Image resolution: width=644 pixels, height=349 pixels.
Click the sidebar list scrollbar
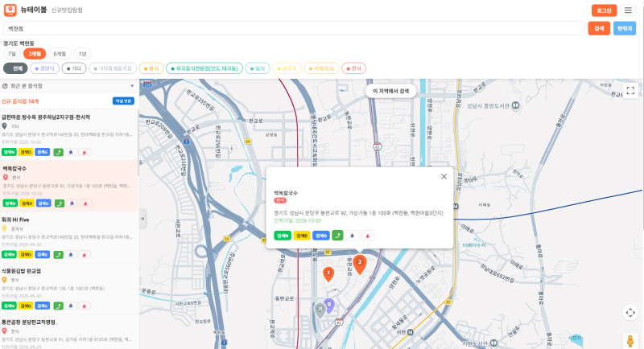[x=138, y=143]
